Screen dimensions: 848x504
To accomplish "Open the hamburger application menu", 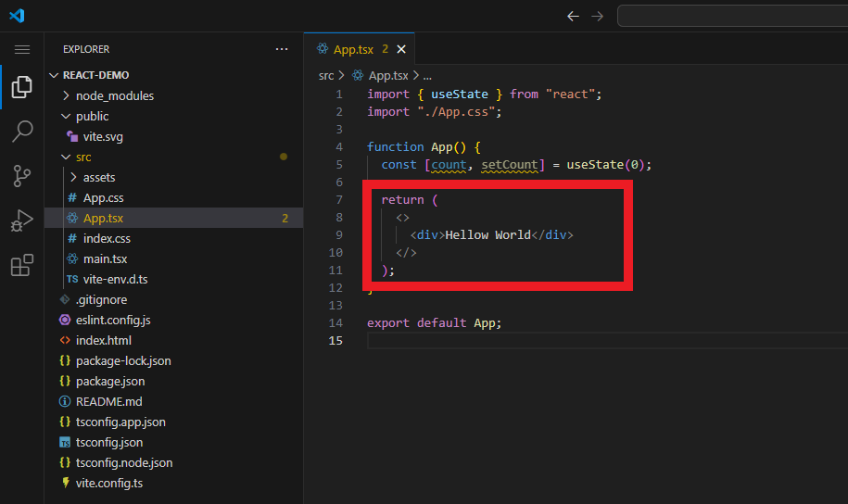I will coord(22,50).
